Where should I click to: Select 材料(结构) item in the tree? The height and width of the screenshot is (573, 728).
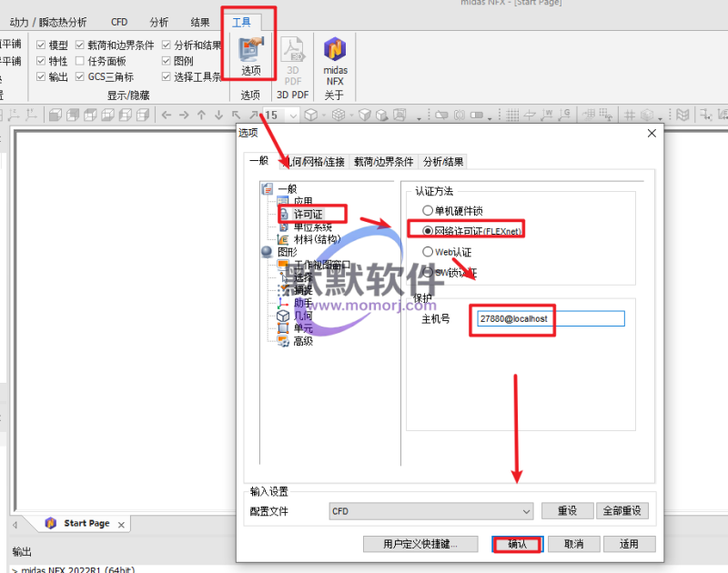[x=316, y=239]
